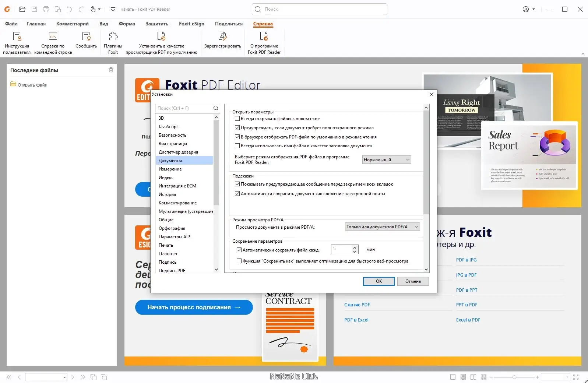Select 'Общие' in preferences list
This screenshot has width=588, height=383.
point(184,220)
